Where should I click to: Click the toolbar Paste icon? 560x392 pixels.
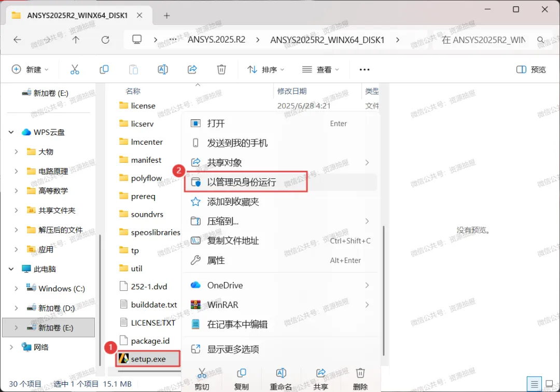click(x=133, y=69)
